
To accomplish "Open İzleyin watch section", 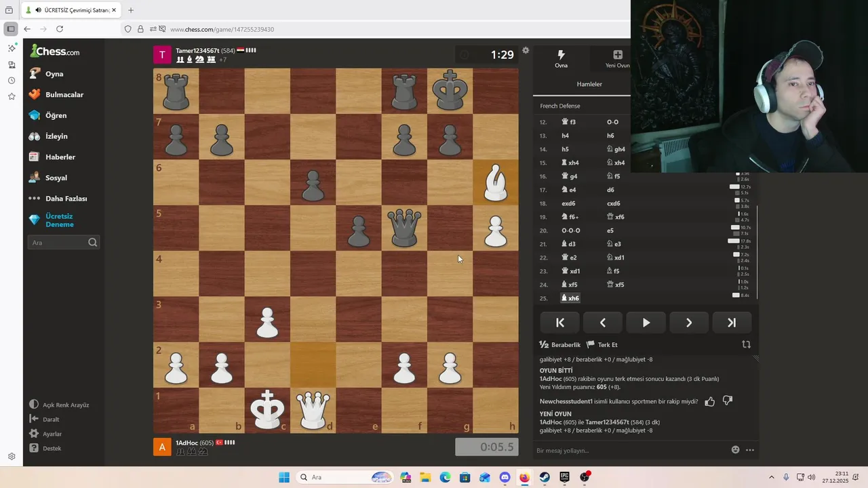I will coord(56,136).
